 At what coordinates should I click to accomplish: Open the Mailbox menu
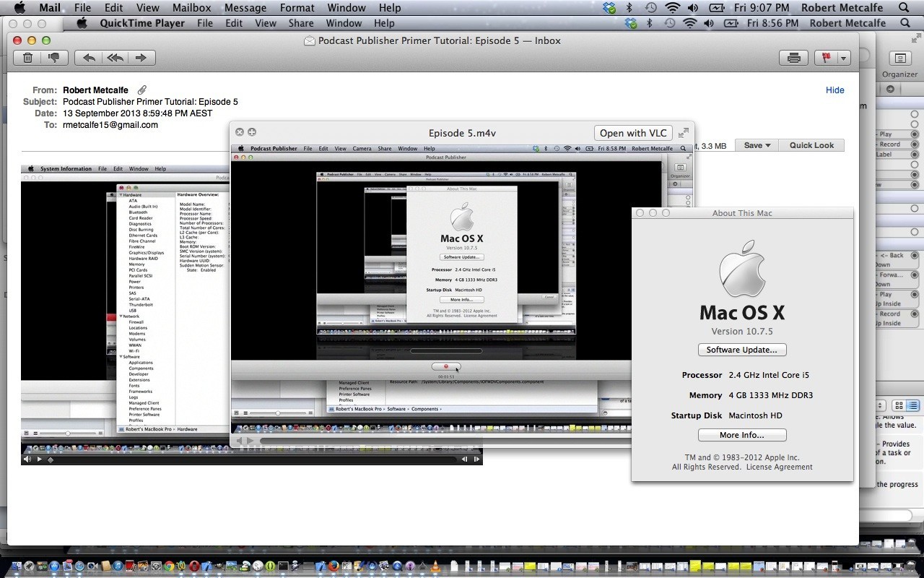[x=191, y=7]
